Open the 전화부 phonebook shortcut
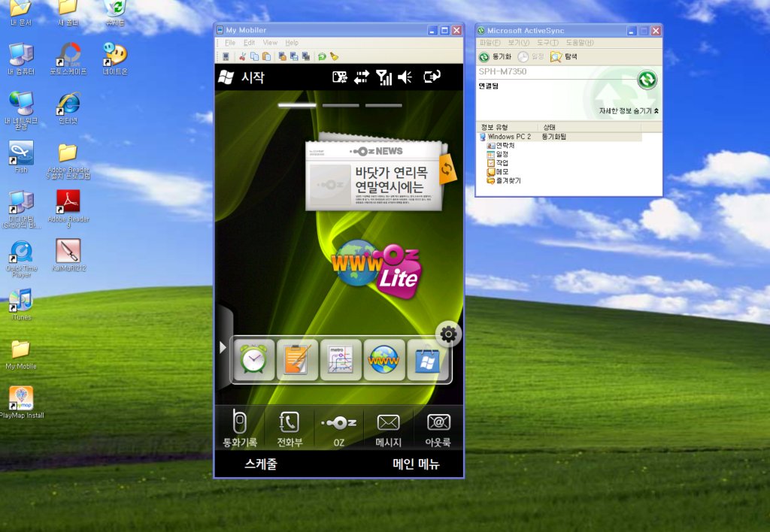Viewport: 770px width, 532px height. 290,428
